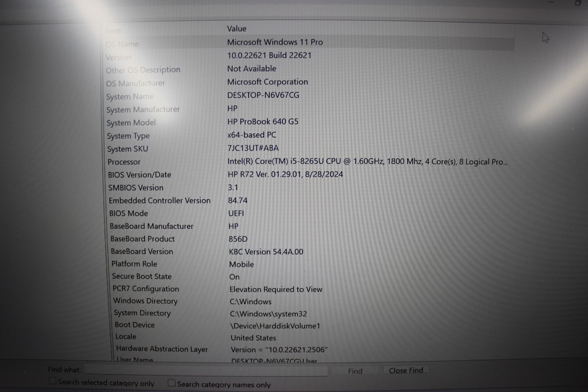588x392 pixels.
Task: Select Hardware Abstraction Layer row
Action: [162, 349]
